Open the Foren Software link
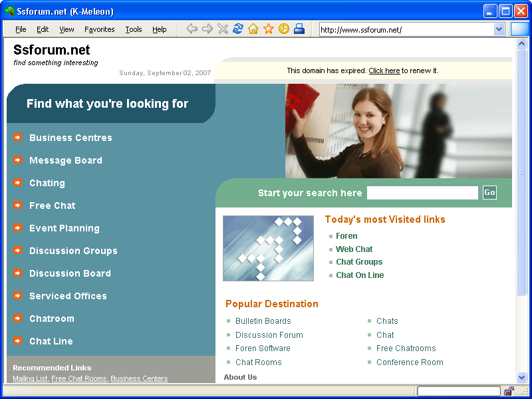532x399 pixels. click(263, 348)
